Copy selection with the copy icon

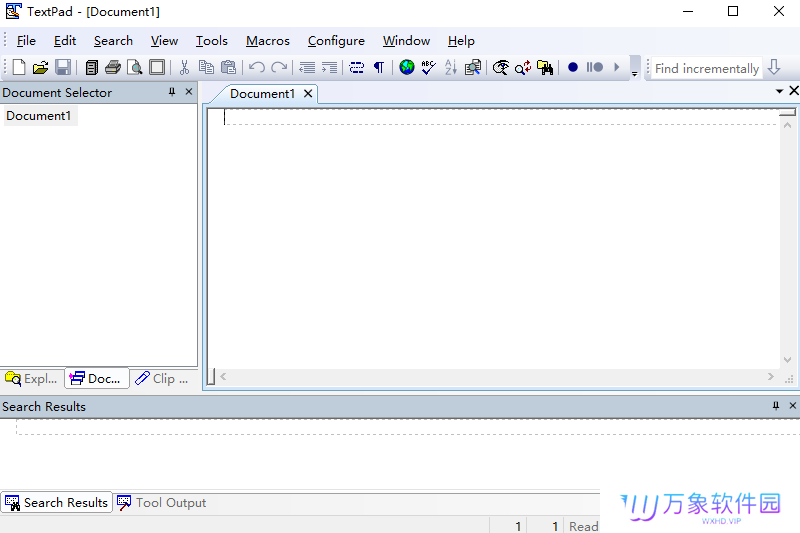click(206, 67)
